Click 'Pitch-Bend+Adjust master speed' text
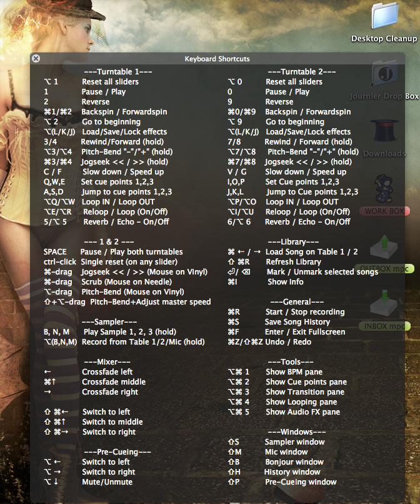The width and height of the screenshot is (420, 504). click(151, 302)
